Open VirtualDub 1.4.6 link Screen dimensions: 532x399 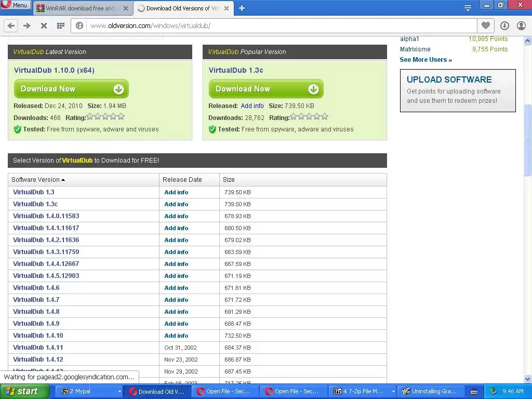click(36, 288)
